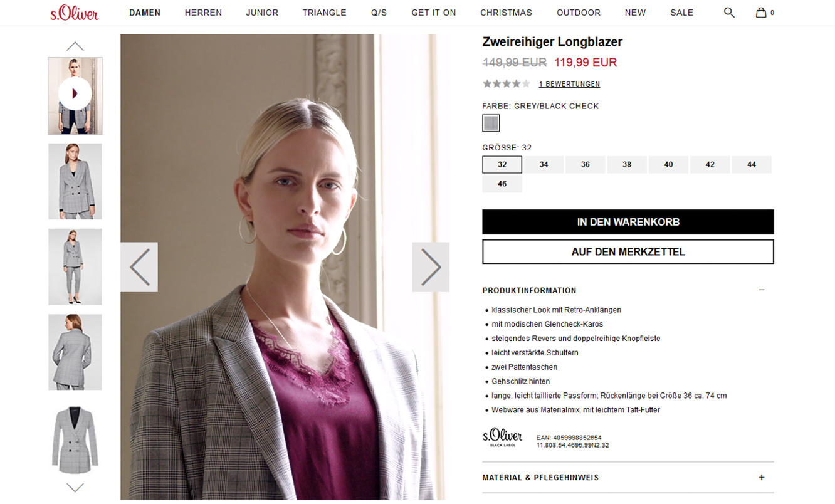Collapse the Produktinformation section
Viewport: 835px width, 504px height.
tap(762, 290)
